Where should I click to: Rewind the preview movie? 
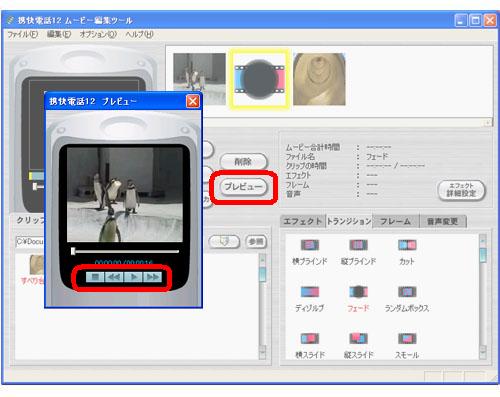(x=114, y=277)
